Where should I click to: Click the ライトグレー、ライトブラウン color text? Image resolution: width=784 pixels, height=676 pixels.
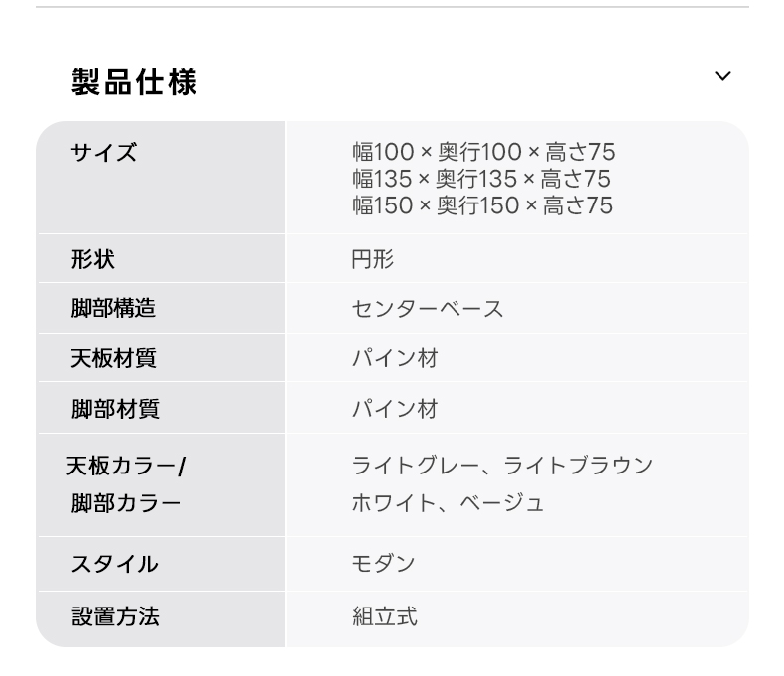tap(502, 465)
